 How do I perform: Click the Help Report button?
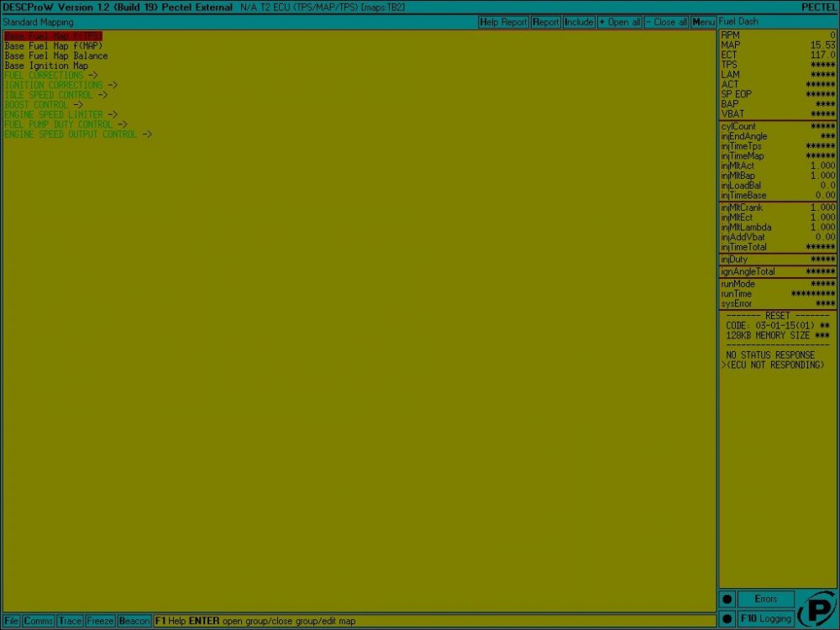(504, 22)
